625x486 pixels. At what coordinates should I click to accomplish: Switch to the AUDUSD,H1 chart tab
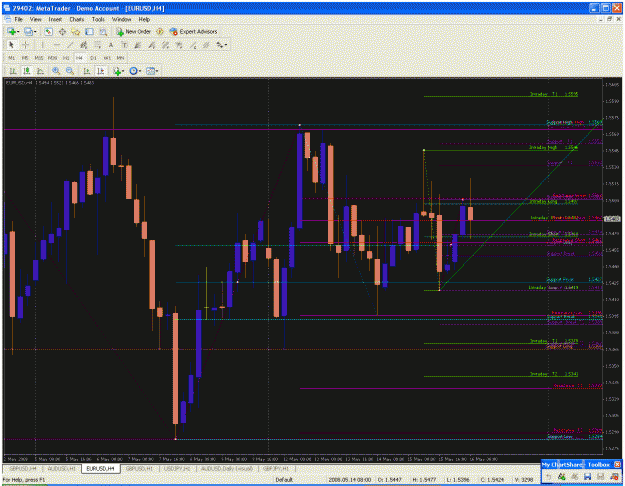pos(61,468)
